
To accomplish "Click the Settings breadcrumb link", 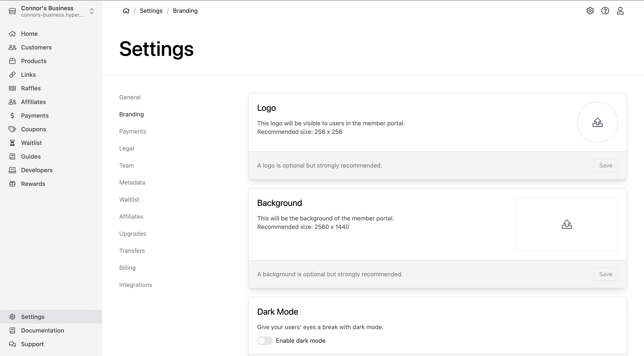I will click(x=151, y=11).
